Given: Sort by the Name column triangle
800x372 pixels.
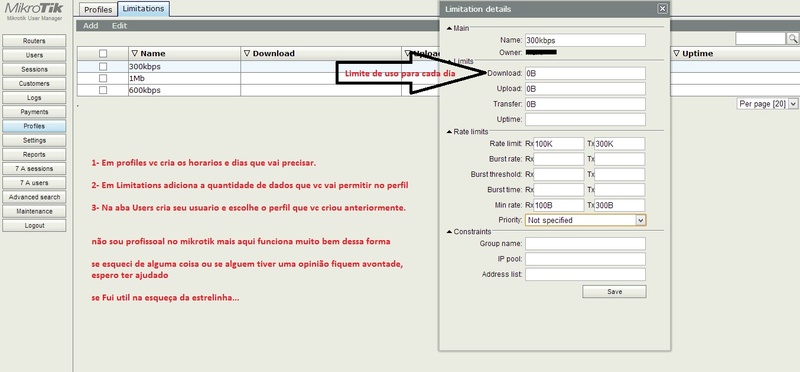Looking at the screenshot, I should coord(135,53).
